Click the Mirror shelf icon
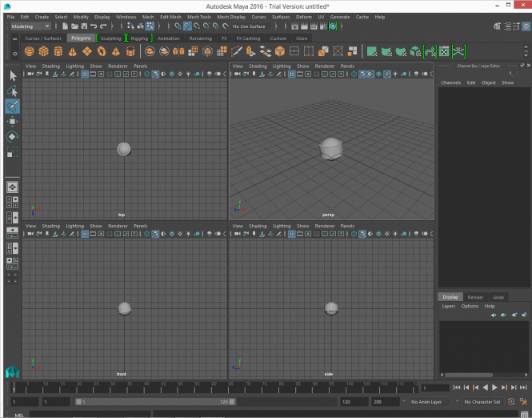 [178, 51]
